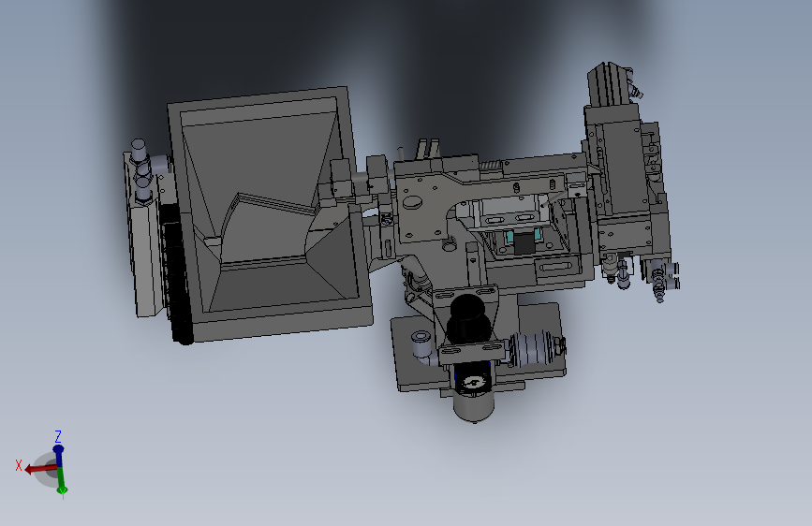Select the black knob above the regulator
Viewport: 812px width, 526px height.
[x=468, y=318]
